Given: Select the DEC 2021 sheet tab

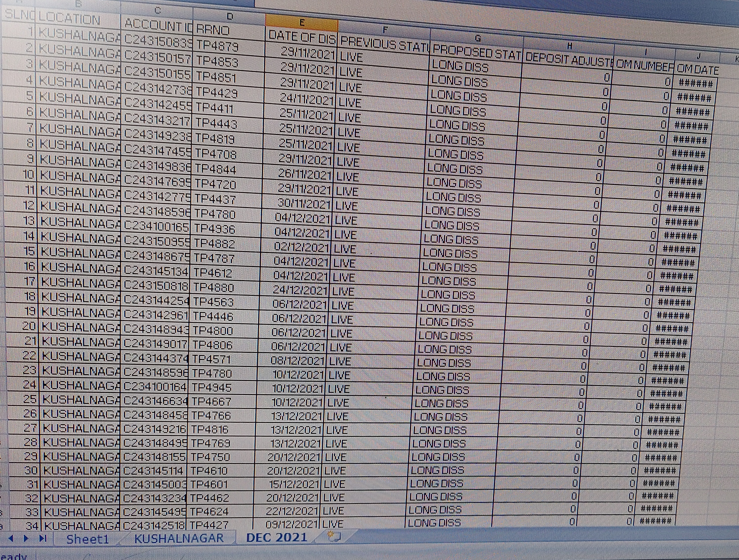Looking at the screenshot, I should (277, 538).
